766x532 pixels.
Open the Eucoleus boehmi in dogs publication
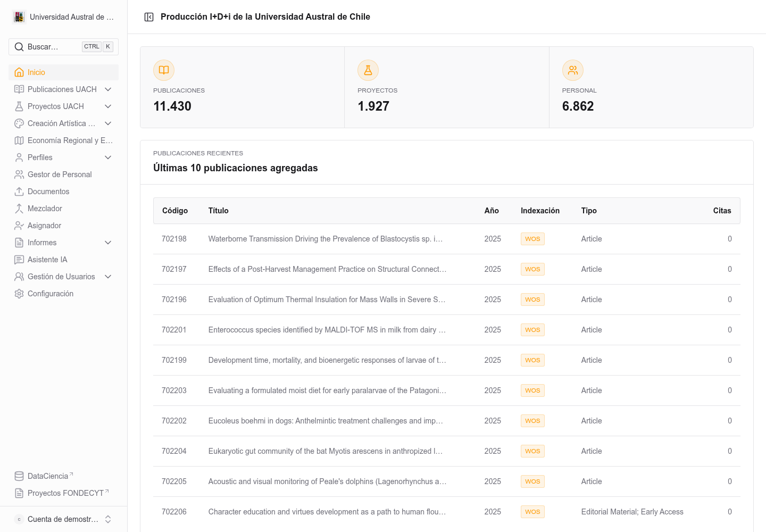pos(326,421)
